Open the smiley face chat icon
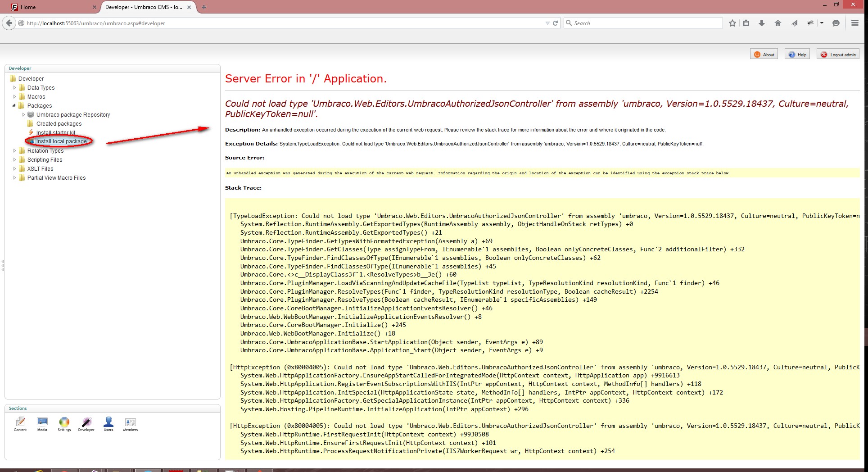Image resolution: width=868 pixels, height=472 pixels. point(836,23)
